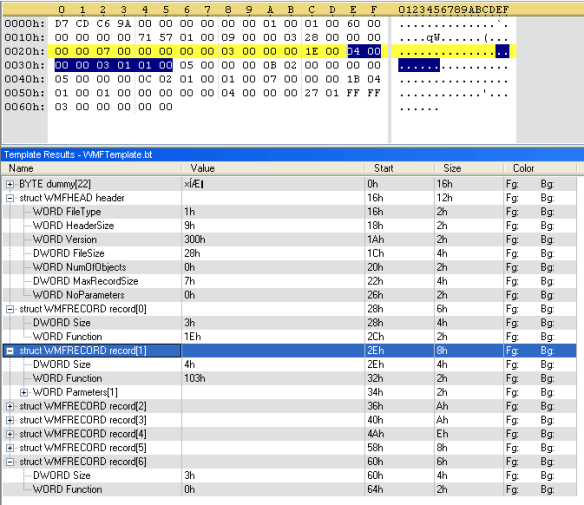The height and width of the screenshot is (505, 584).
Task: Click value 300h of WORD Version
Action: click(195, 239)
